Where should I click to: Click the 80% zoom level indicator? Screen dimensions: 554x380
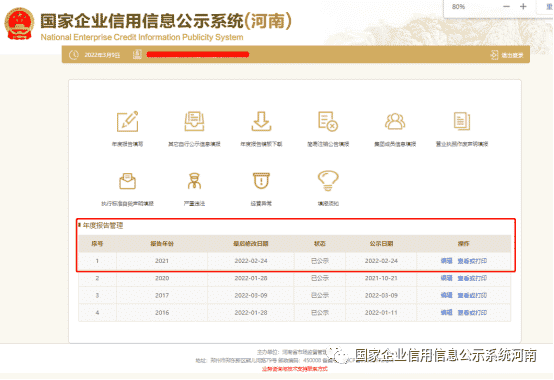(x=458, y=6)
